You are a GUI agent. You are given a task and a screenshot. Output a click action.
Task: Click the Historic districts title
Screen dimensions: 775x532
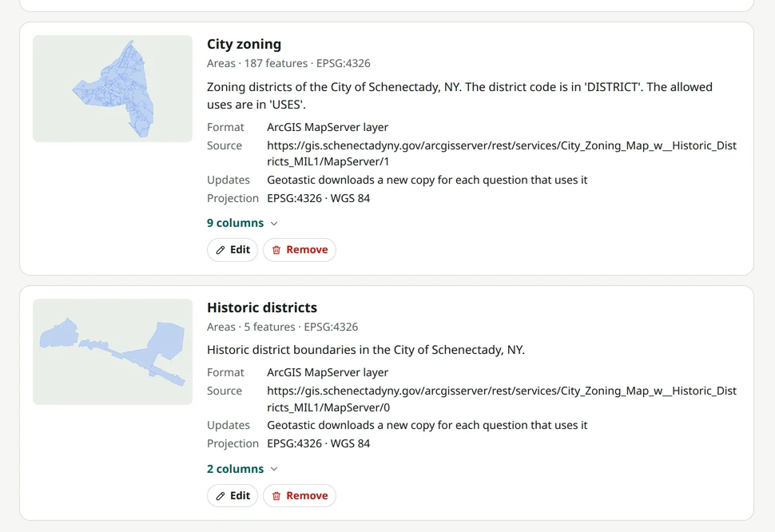(x=262, y=308)
